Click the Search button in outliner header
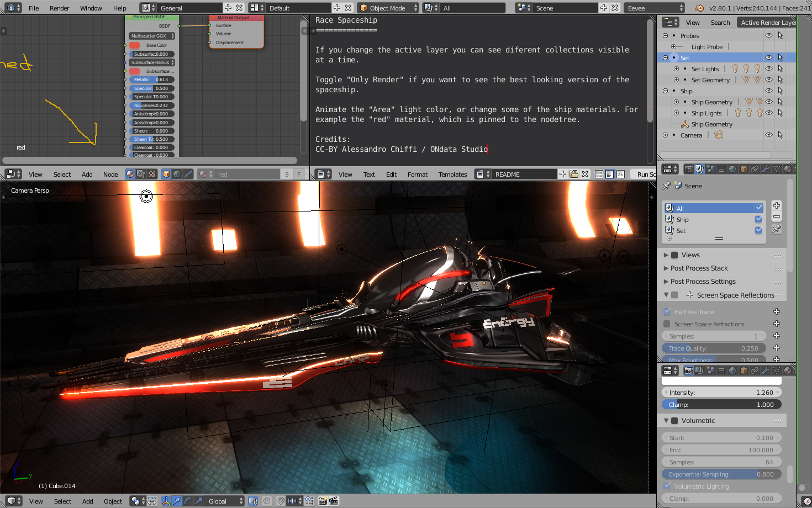The width and height of the screenshot is (812, 508). click(x=720, y=23)
